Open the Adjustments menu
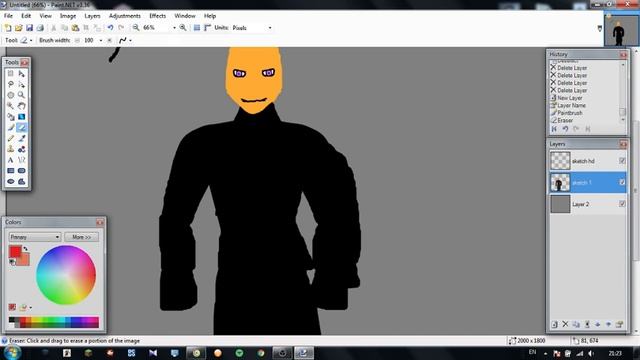The image size is (640, 360). (x=124, y=16)
